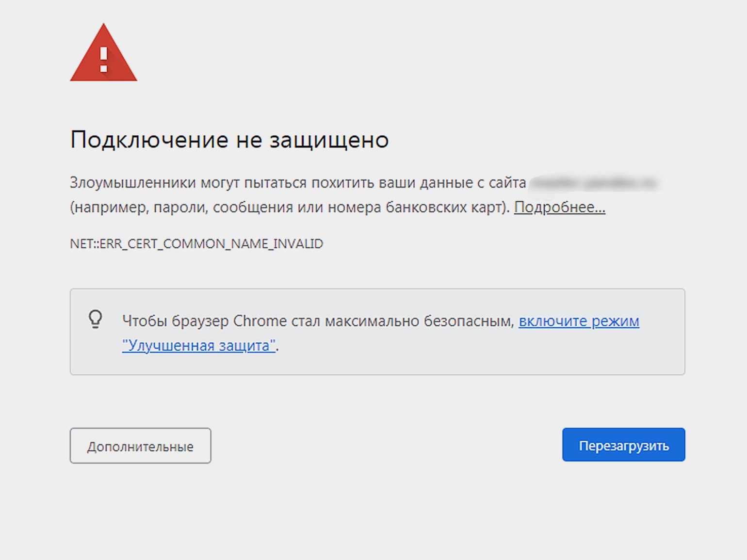Click the word "Chrome" in the tip
The image size is (747, 560).
pyautogui.click(x=260, y=321)
